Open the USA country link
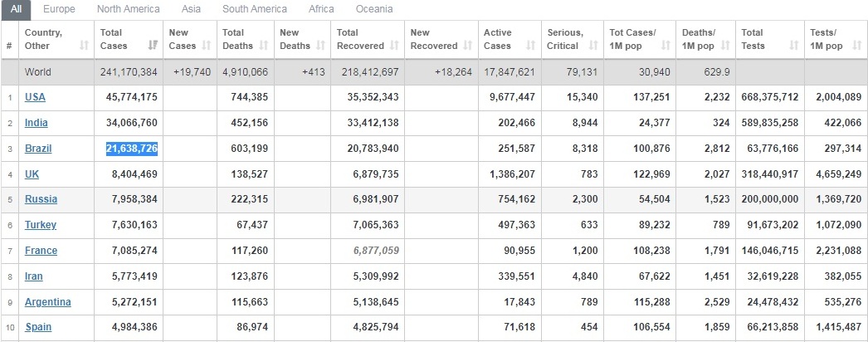 (35, 97)
